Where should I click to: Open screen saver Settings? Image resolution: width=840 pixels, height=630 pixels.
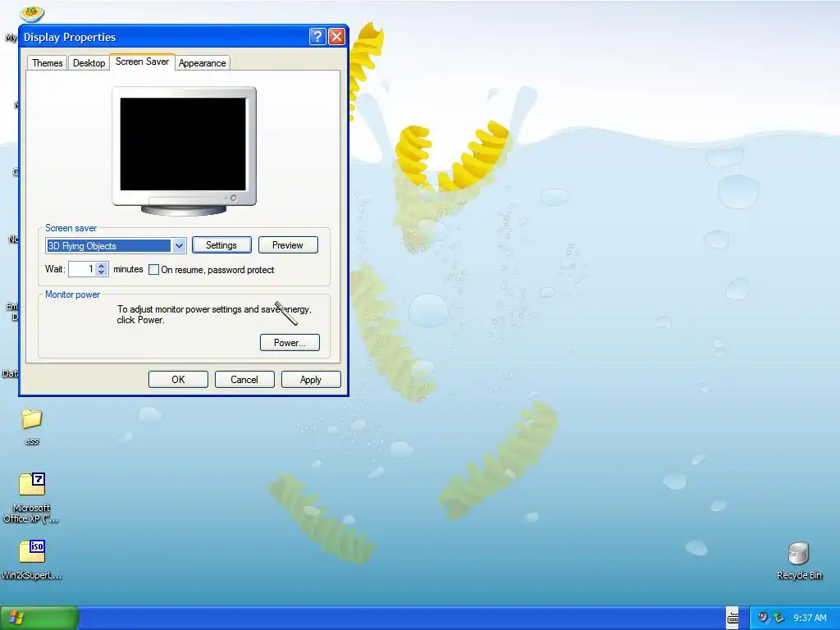click(x=221, y=245)
